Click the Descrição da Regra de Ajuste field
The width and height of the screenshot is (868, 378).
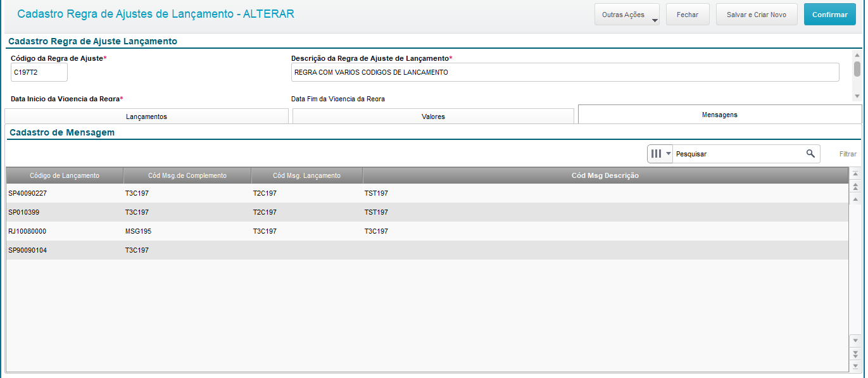click(565, 72)
